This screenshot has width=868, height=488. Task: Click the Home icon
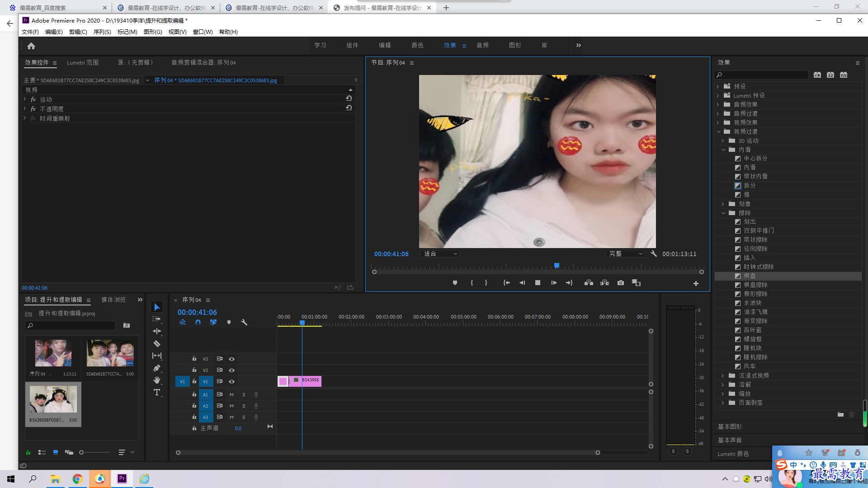point(31,46)
